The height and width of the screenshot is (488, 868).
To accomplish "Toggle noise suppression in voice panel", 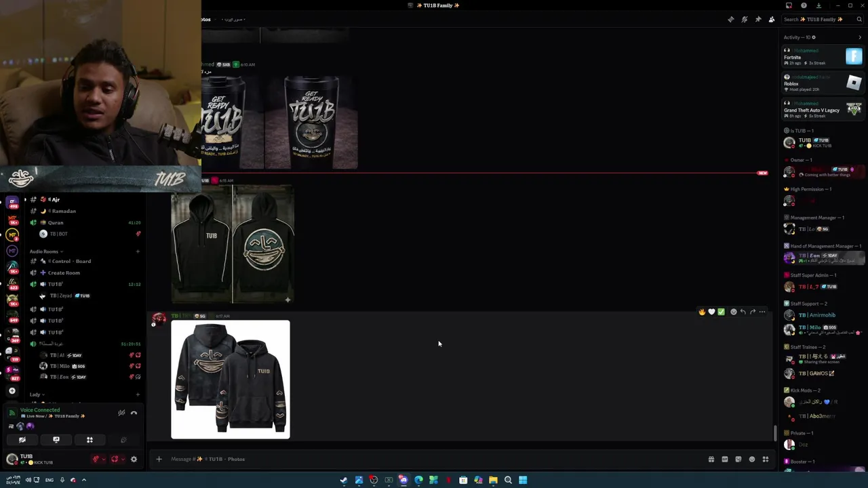I will coord(121,413).
